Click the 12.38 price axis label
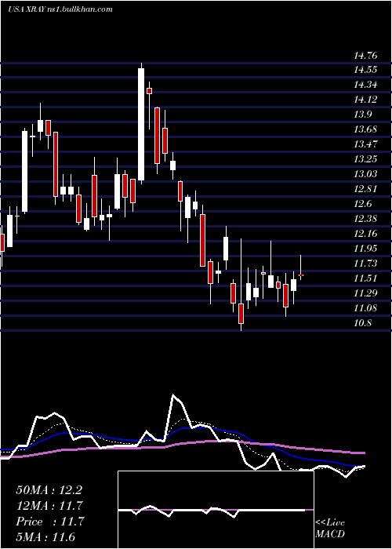Screen dimensions: 392x549 click(x=365, y=219)
